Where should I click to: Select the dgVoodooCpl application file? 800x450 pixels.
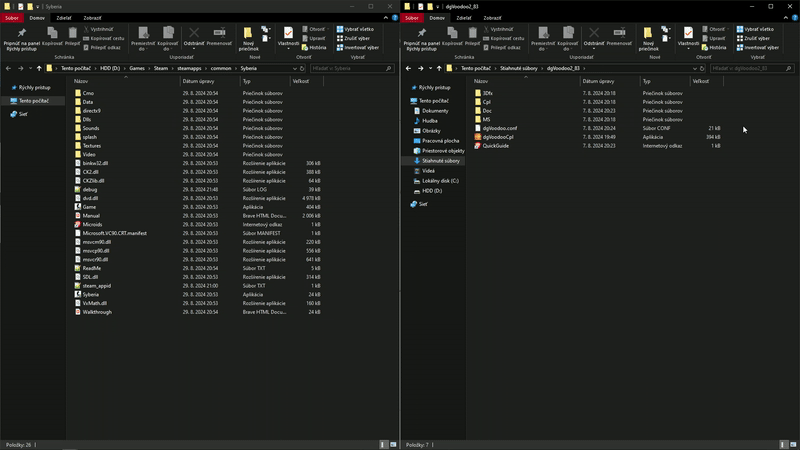coord(498,137)
